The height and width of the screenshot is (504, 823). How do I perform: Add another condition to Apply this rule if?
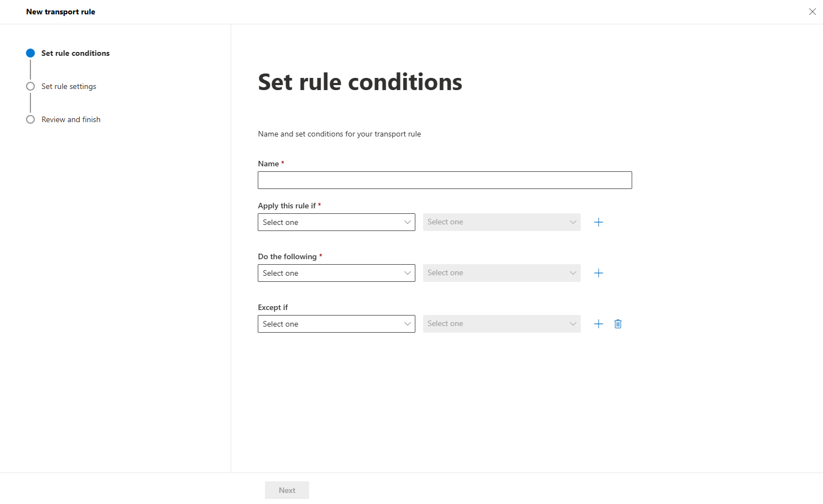[x=598, y=222]
